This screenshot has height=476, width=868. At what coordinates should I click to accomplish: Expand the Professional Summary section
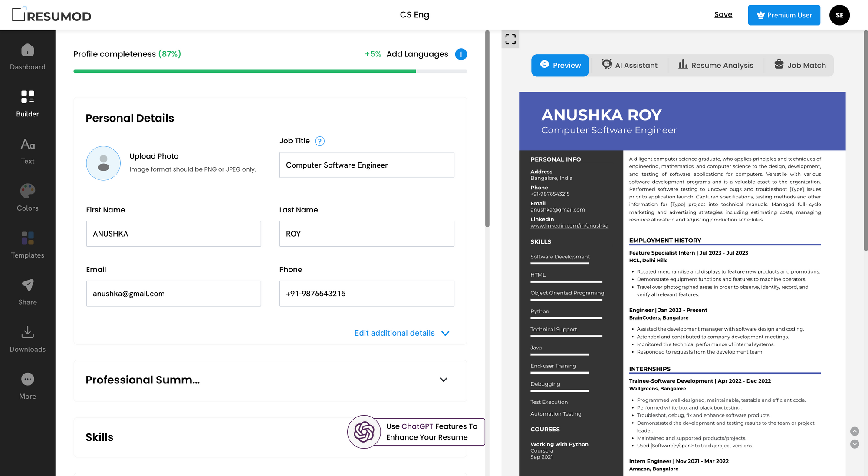click(x=444, y=380)
